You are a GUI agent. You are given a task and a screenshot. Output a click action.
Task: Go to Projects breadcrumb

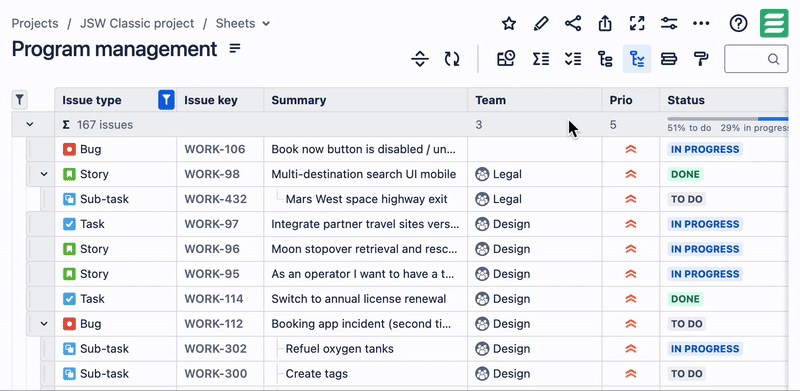(x=35, y=23)
